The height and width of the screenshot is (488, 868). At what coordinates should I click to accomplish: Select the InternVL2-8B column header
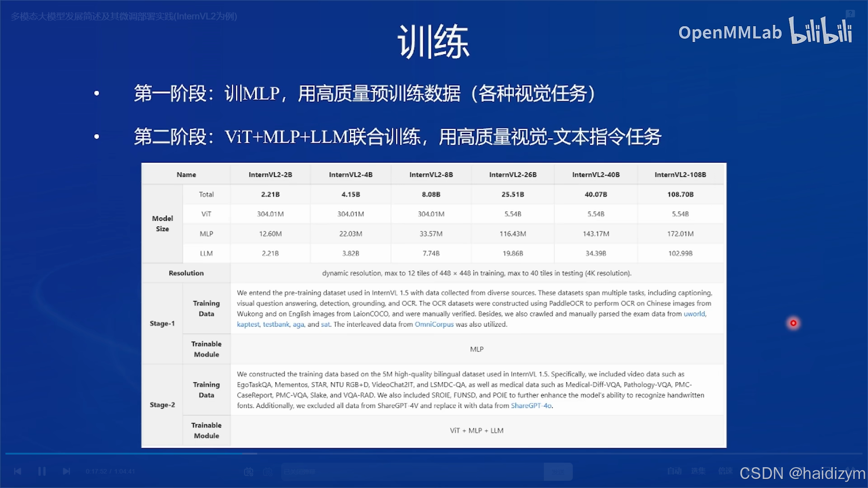(431, 174)
